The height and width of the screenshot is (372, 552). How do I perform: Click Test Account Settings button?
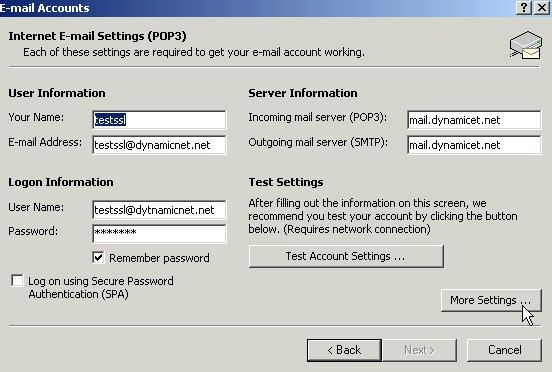346,256
